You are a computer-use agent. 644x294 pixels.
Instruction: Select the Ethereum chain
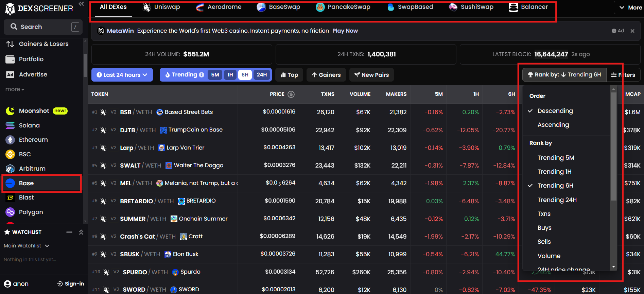[x=27, y=140]
